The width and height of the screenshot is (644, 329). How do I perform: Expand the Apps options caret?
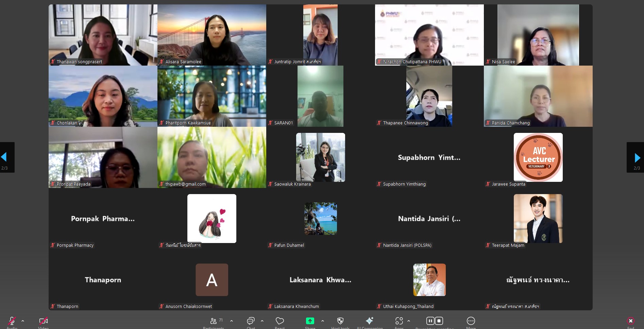[409, 321]
